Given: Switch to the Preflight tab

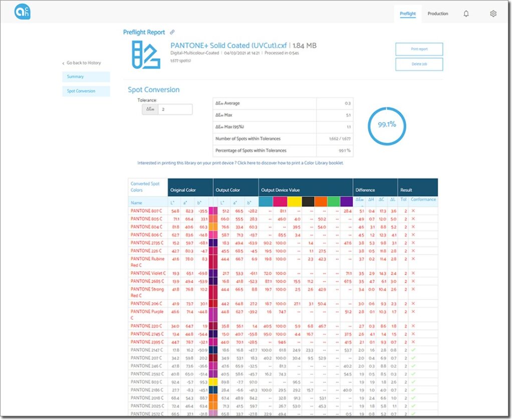Looking at the screenshot, I should tap(408, 14).
